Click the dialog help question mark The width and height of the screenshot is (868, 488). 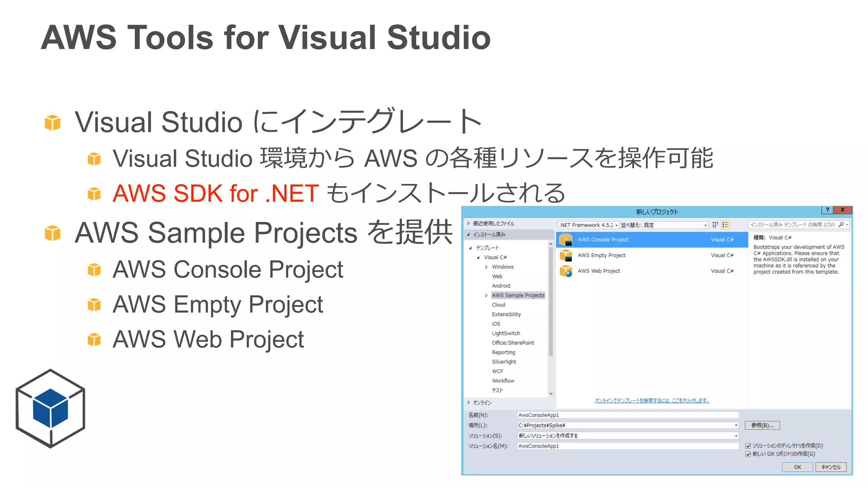click(x=827, y=210)
